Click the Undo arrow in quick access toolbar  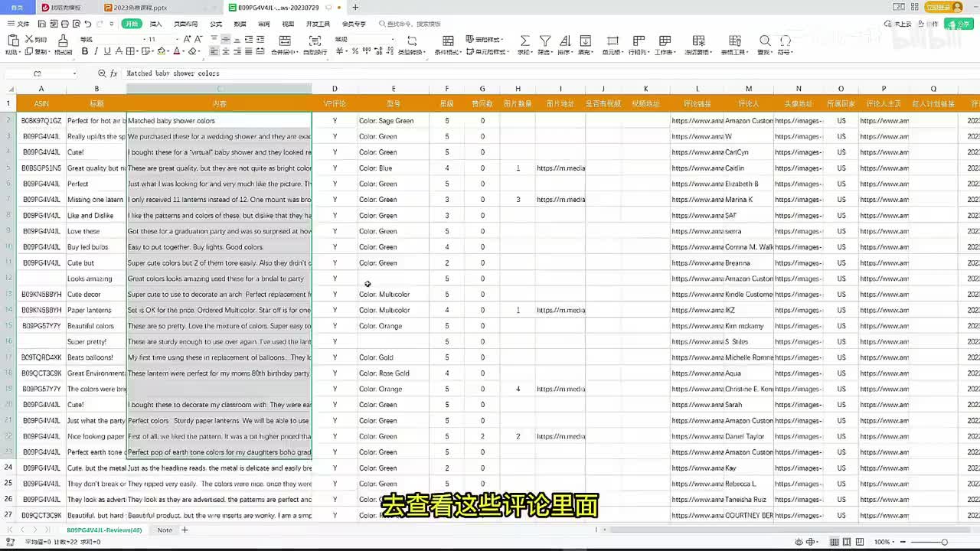(88, 24)
